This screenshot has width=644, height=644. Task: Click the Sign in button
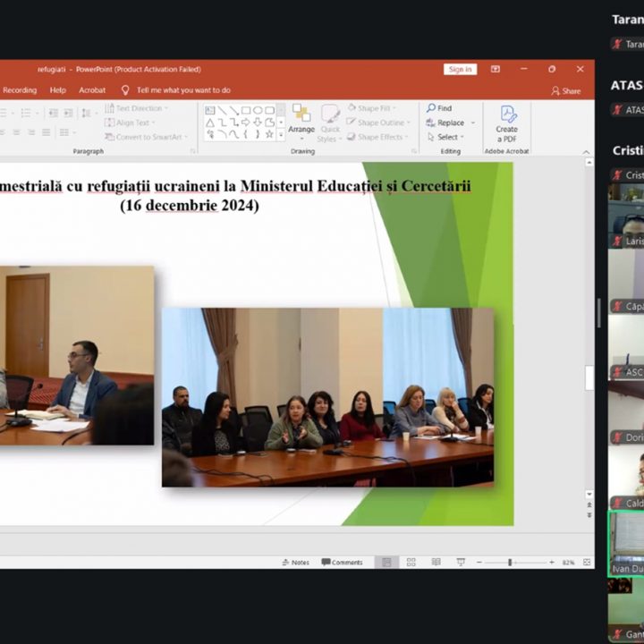(460, 69)
